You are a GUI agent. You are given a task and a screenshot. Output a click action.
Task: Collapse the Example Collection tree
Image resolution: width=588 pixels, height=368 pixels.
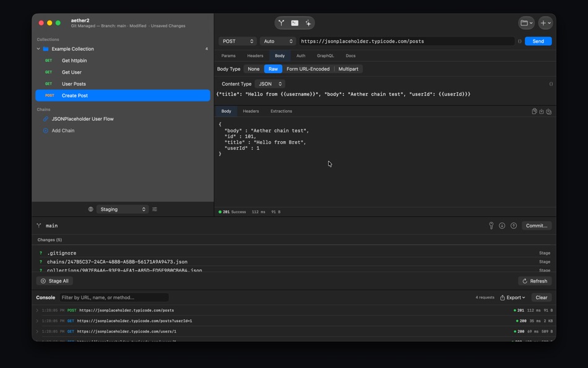pos(38,49)
